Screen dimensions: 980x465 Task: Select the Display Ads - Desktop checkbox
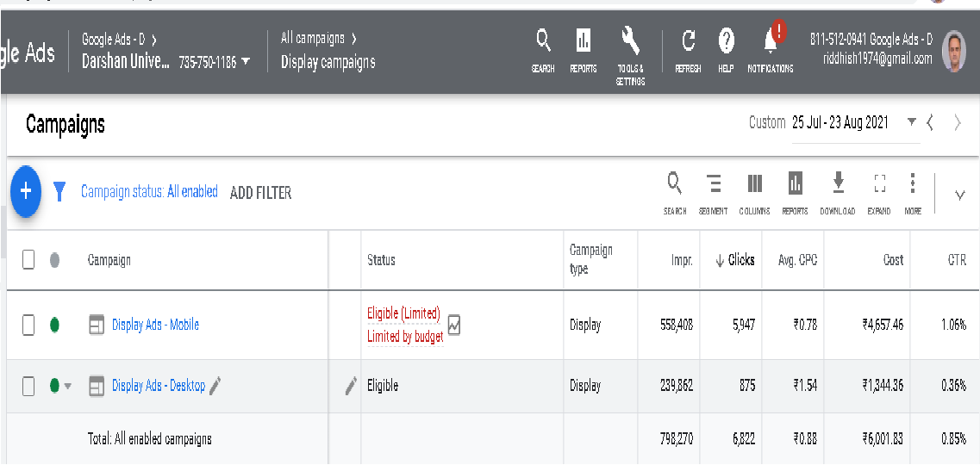(28, 386)
